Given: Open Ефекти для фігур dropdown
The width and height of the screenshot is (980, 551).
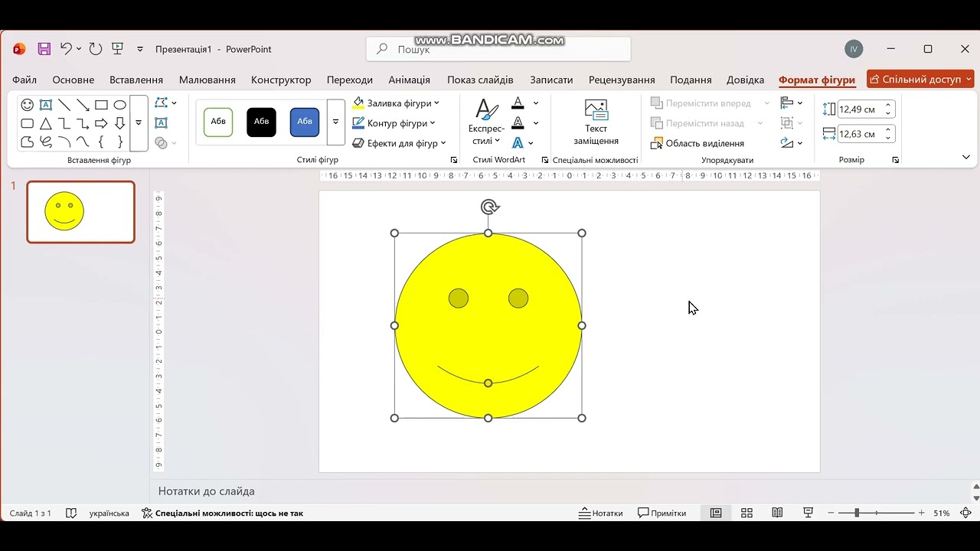Looking at the screenshot, I should (399, 143).
